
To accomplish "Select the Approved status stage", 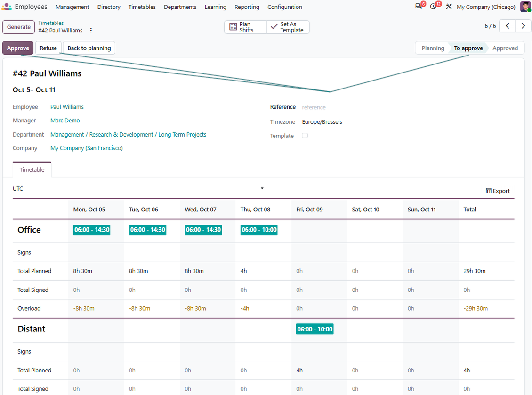I will [505, 48].
